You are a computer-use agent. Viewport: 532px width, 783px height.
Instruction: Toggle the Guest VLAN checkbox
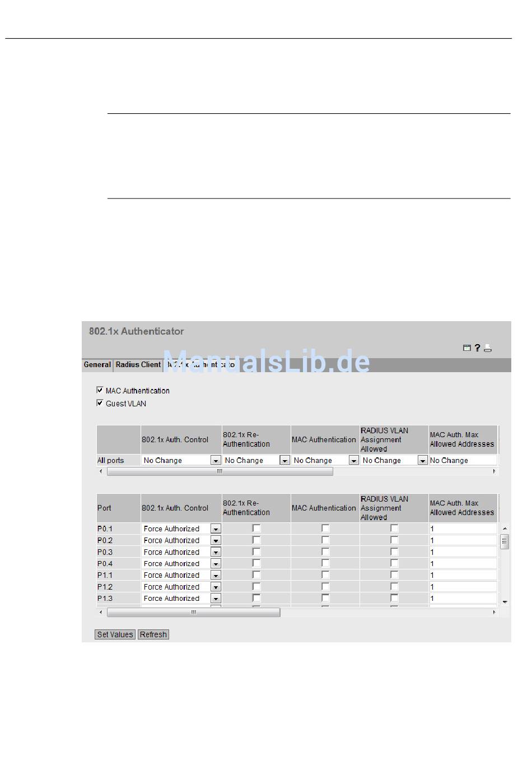coord(100,403)
